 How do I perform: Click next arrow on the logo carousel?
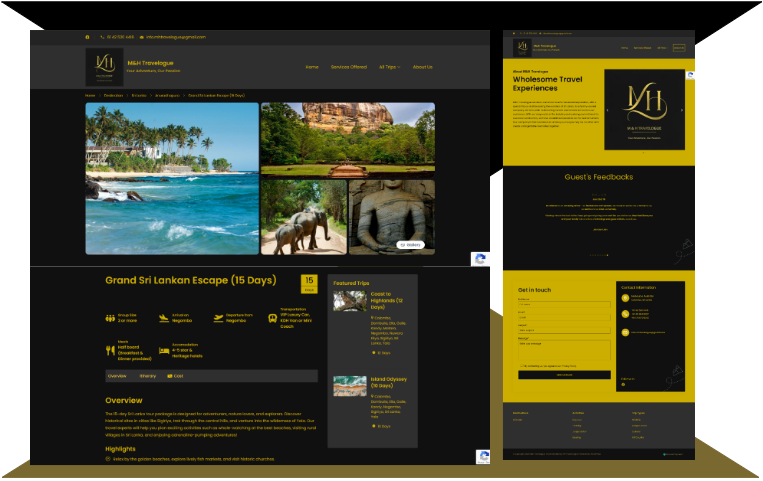[x=682, y=109]
